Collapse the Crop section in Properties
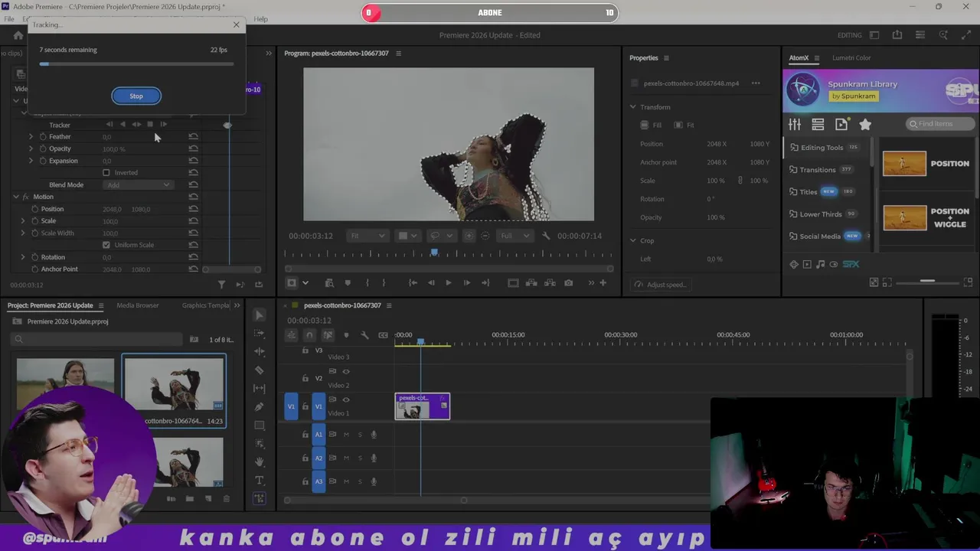 tap(633, 240)
